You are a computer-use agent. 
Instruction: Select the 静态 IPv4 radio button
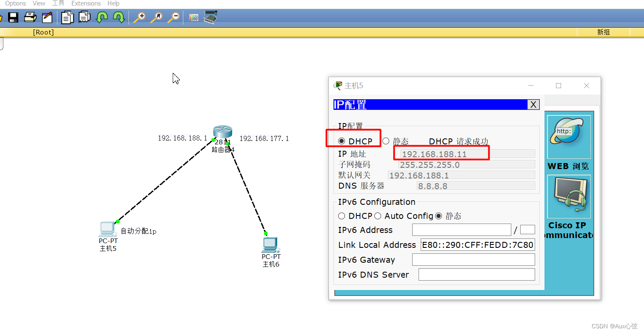tap(385, 141)
